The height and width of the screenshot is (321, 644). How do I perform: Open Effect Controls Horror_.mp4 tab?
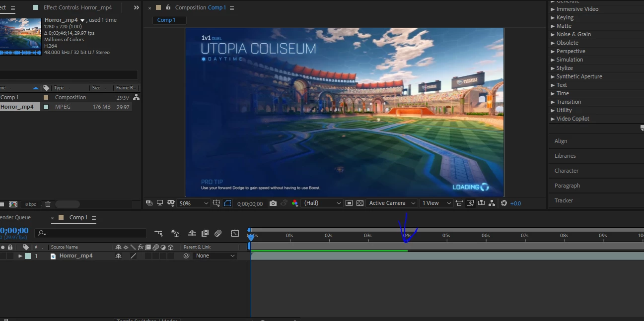[77, 7]
